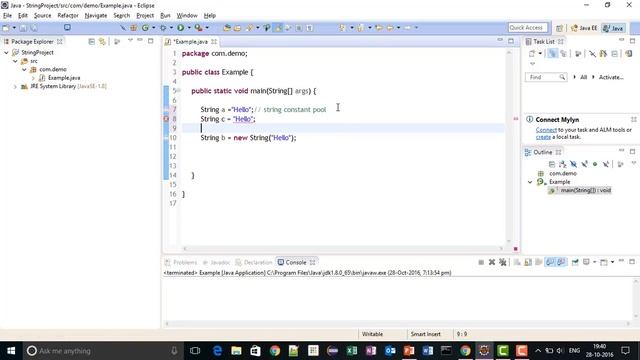Click the New file wizard toolbar icon

point(6,28)
